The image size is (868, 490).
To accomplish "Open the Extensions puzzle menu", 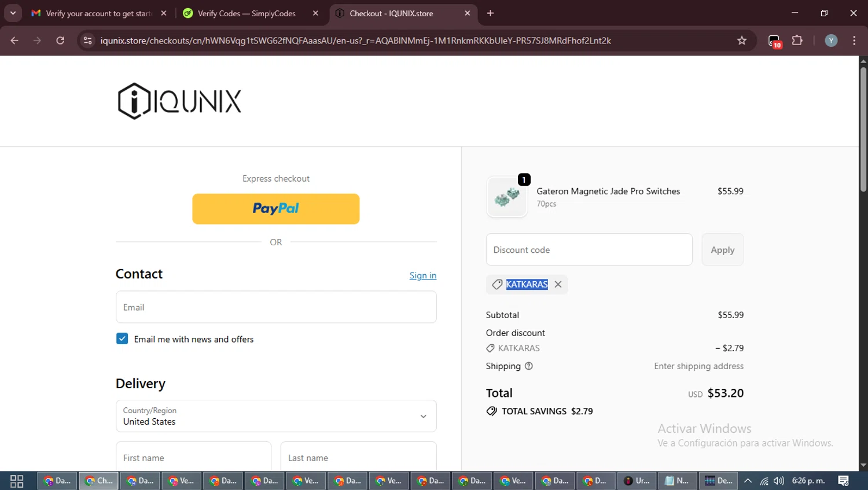I will pyautogui.click(x=797, y=40).
